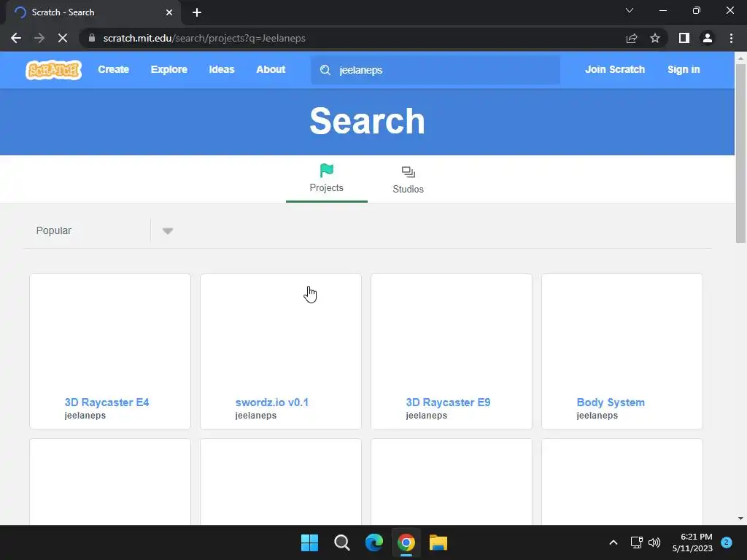747x560 pixels.
Task: Open File Explorer from the taskbar
Action: [438, 542]
